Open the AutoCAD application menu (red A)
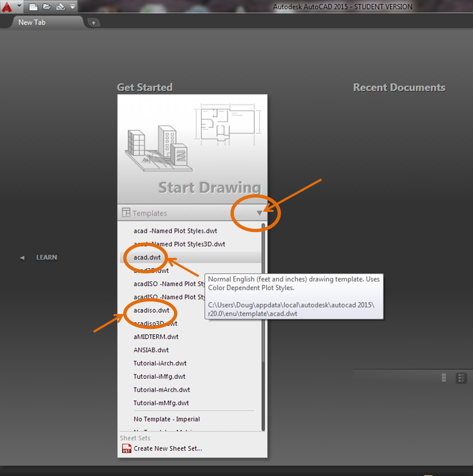The height and width of the screenshot is (476, 473). point(7,7)
